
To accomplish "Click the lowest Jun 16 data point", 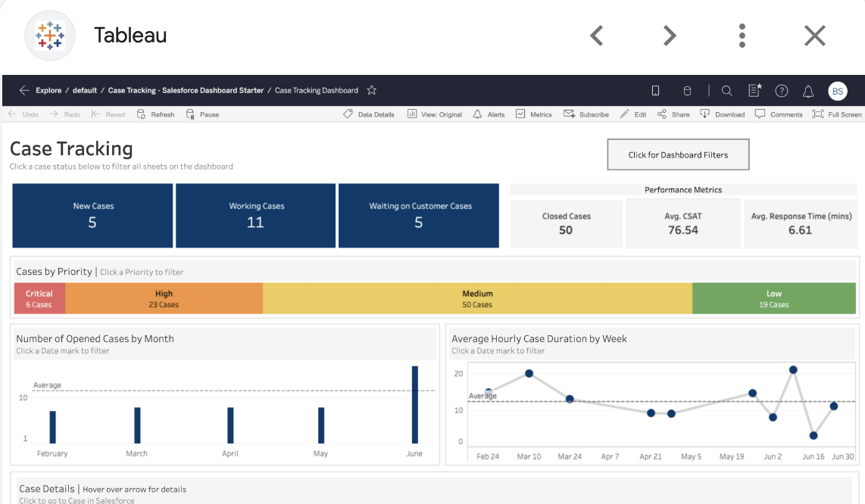I will pos(813,436).
